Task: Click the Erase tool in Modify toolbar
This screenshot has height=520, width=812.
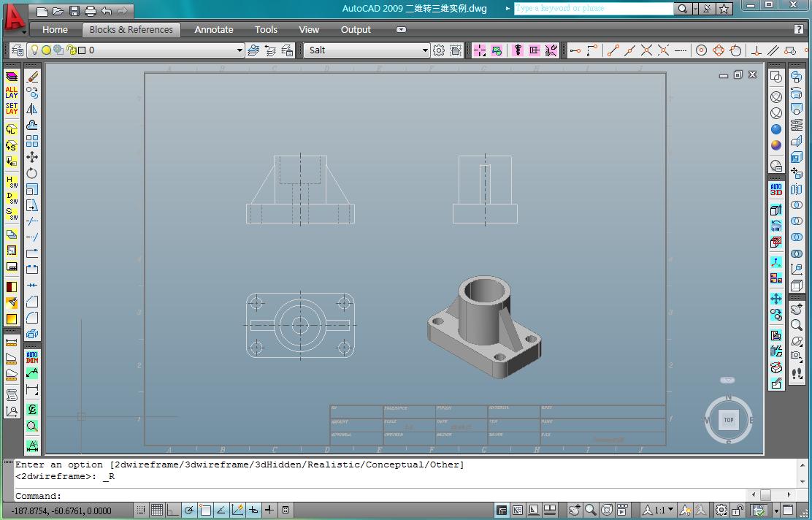Action: (x=32, y=77)
